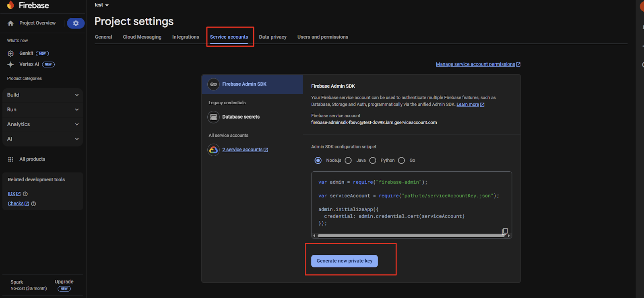This screenshot has height=298, width=644.
Task: Click the NEW badge under Upgrade
Action: [x=64, y=289]
